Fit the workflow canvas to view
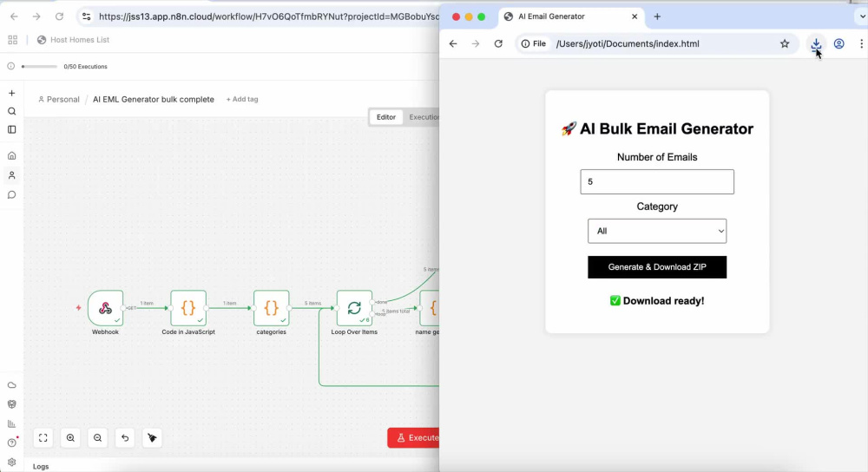This screenshot has height=472, width=868. tap(43, 437)
